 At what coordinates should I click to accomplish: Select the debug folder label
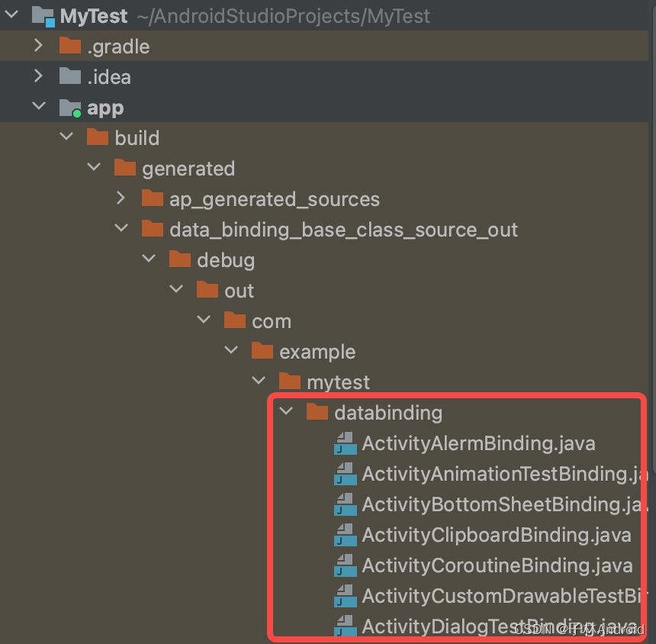[x=226, y=261]
